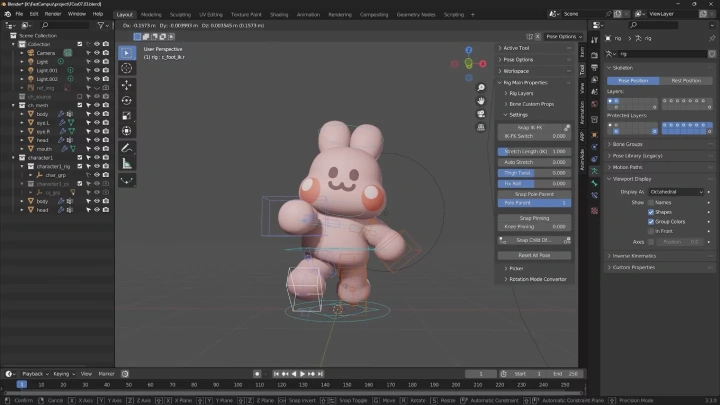Open the Render menu
This screenshot has height=405, width=720.
pyautogui.click(x=53, y=14)
